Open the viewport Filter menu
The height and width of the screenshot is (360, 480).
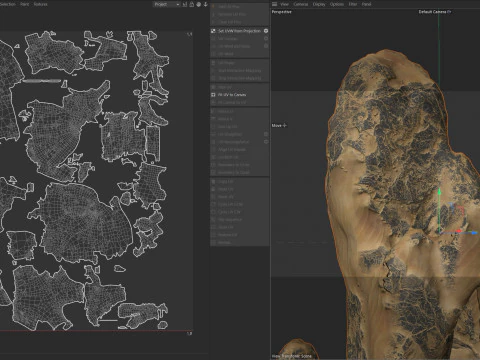(x=353, y=4)
